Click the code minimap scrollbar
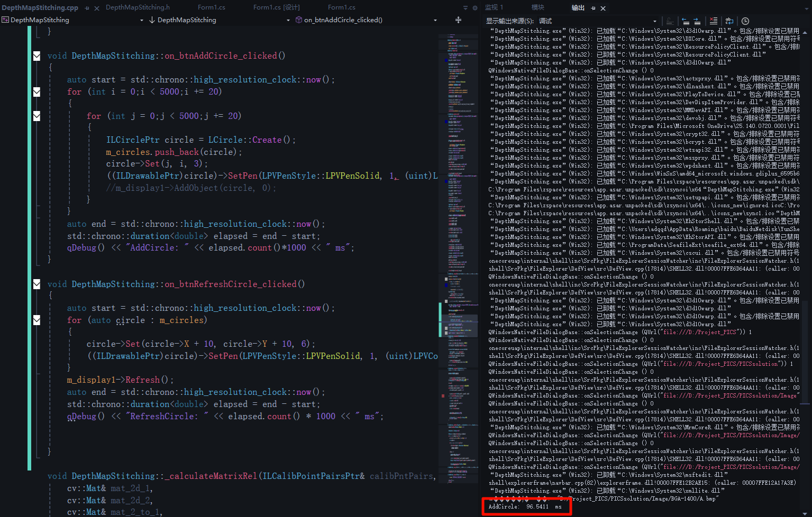 [458, 211]
